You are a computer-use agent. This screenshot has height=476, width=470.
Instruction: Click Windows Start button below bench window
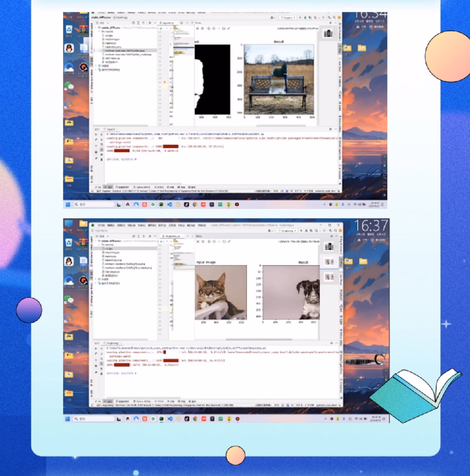(x=68, y=204)
